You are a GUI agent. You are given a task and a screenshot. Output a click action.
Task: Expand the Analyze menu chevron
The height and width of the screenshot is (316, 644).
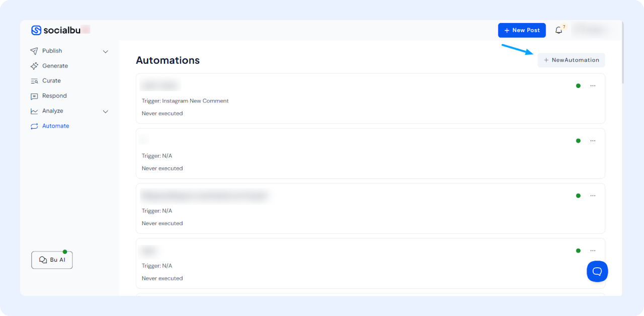[106, 112]
